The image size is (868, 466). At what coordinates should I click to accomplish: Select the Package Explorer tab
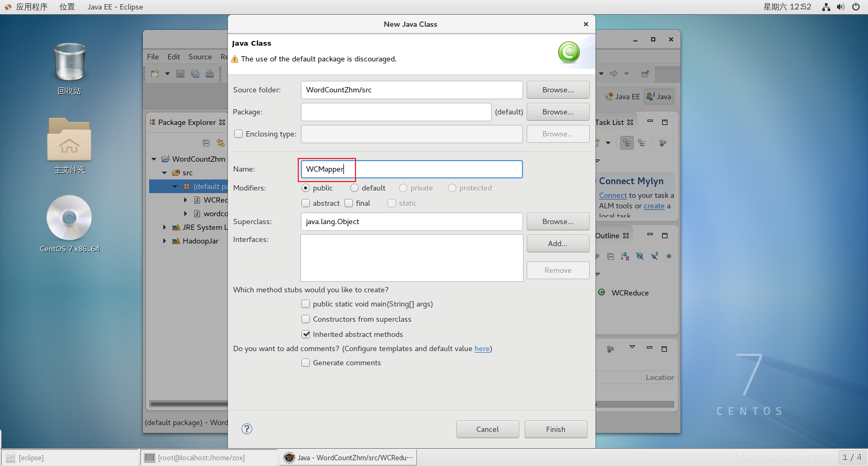[186, 122]
